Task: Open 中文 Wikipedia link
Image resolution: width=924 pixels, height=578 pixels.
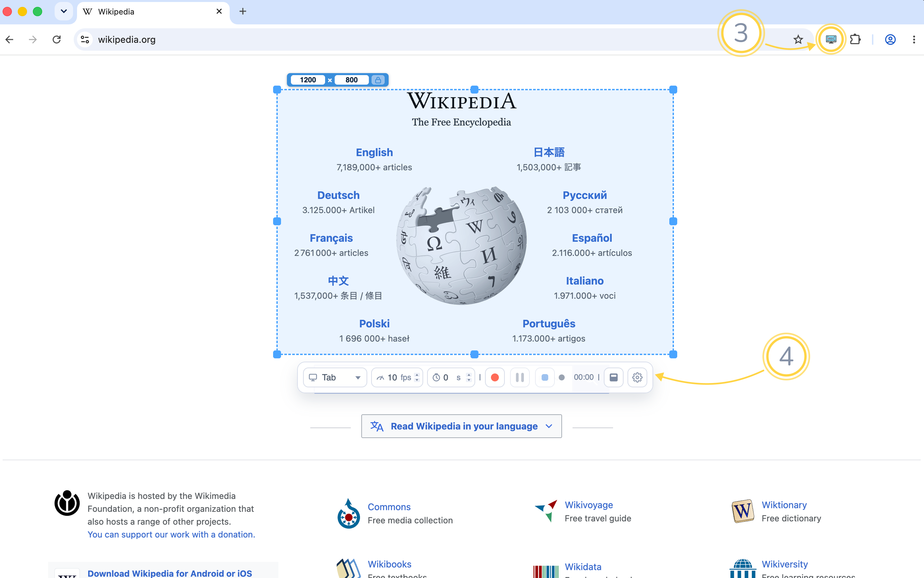Action: (x=338, y=281)
